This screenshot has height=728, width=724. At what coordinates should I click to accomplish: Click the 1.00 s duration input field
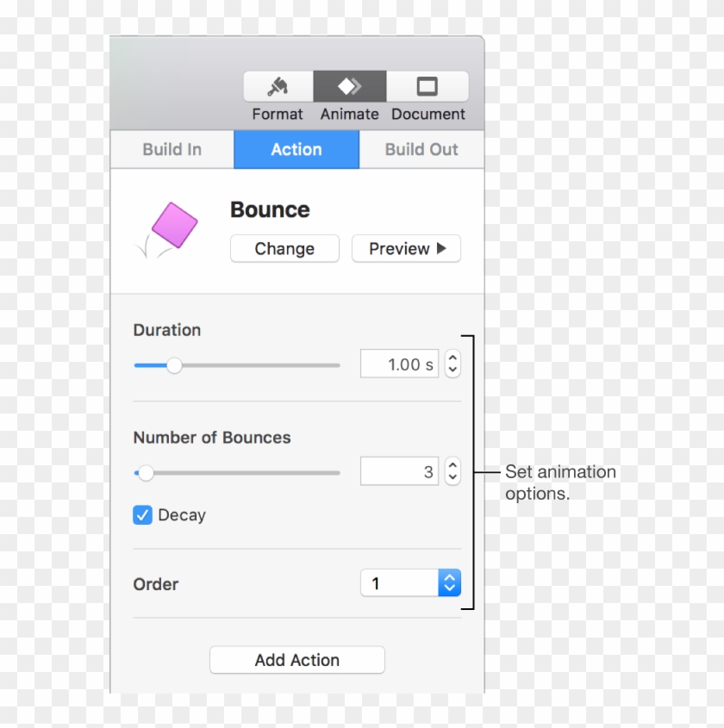399,364
